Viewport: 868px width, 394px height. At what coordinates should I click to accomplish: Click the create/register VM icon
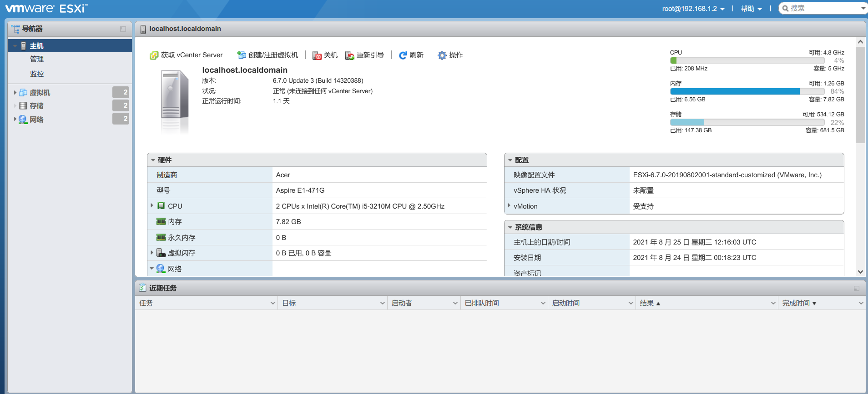click(x=242, y=55)
